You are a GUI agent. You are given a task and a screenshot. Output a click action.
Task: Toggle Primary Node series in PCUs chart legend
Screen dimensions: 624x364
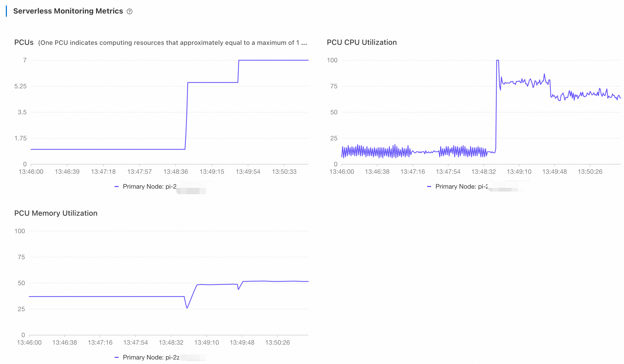coord(149,187)
